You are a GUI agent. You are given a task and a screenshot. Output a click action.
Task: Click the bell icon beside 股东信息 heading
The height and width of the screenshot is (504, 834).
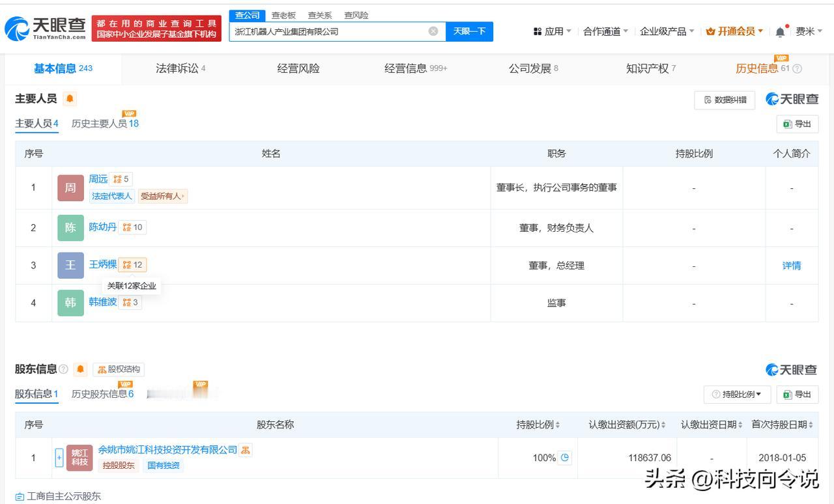(81, 369)
